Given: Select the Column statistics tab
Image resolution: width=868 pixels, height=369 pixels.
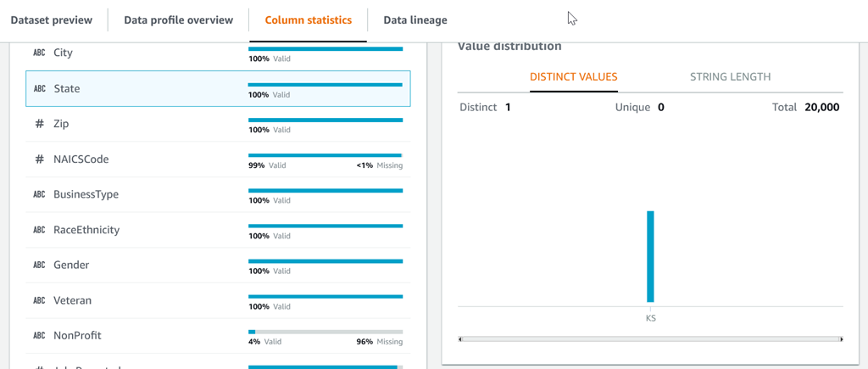Looking at the screenshot, I should (308, 20).
